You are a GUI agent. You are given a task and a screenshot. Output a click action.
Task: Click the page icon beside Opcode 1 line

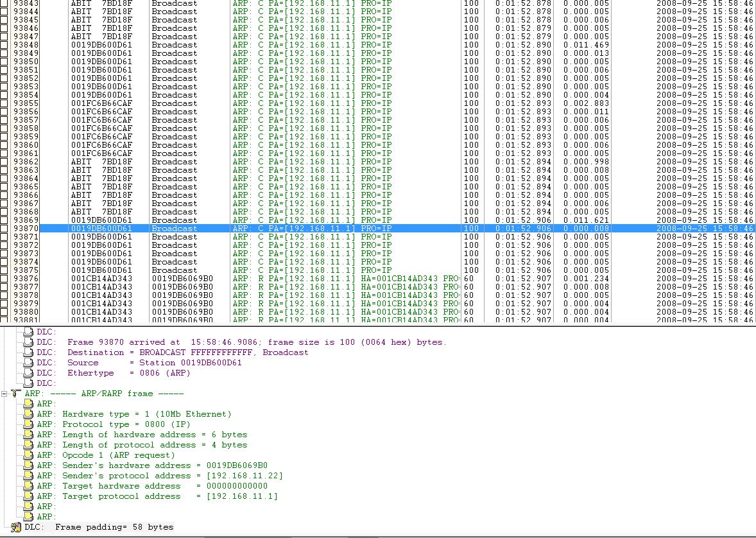(x=28, y=455)
